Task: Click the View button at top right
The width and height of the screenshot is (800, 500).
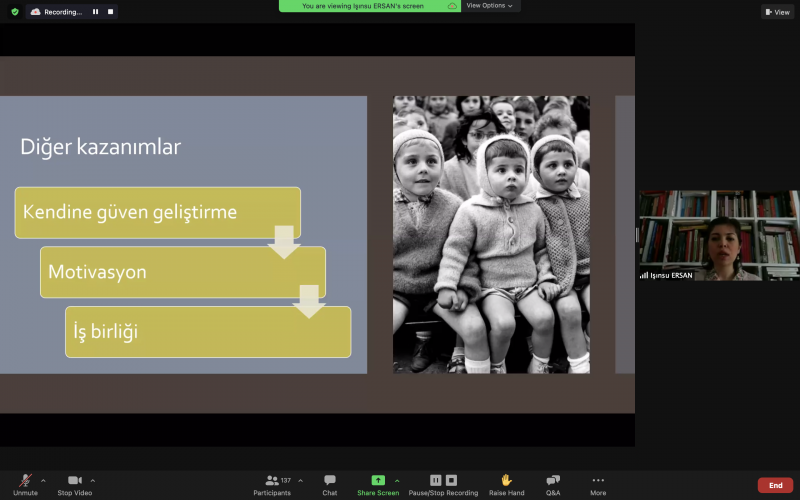Action: click(777, 12)
